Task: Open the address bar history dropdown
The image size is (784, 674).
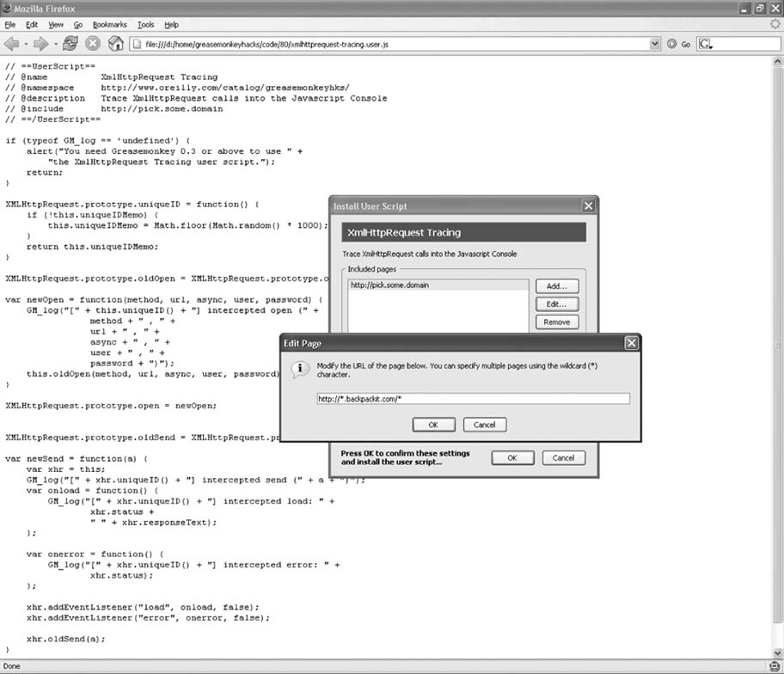Action: pyautogui.click(x=655, y=43)
